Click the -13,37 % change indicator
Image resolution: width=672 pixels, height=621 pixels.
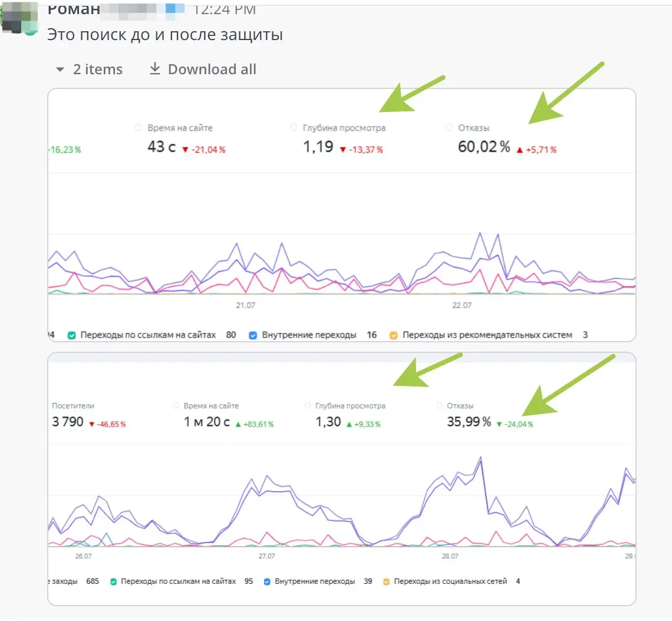361,150
